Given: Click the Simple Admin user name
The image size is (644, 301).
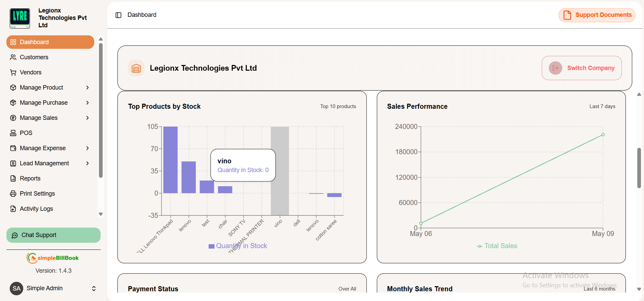Looking at the screenshot, I should (44, 288).
